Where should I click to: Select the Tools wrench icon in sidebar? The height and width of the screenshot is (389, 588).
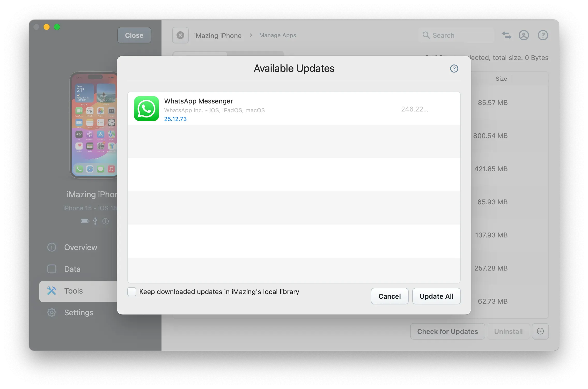click(52, 291)
